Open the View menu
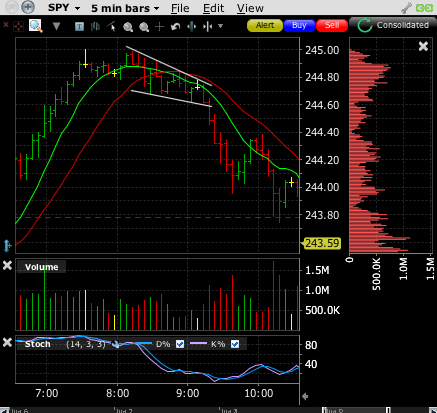Viewport: 437px width, 413px height. click(250, 8)
